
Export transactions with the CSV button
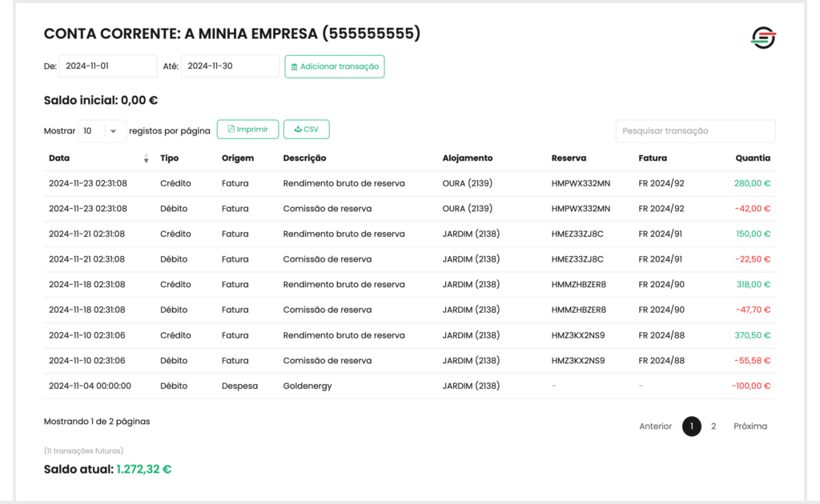tap(307, 129)
